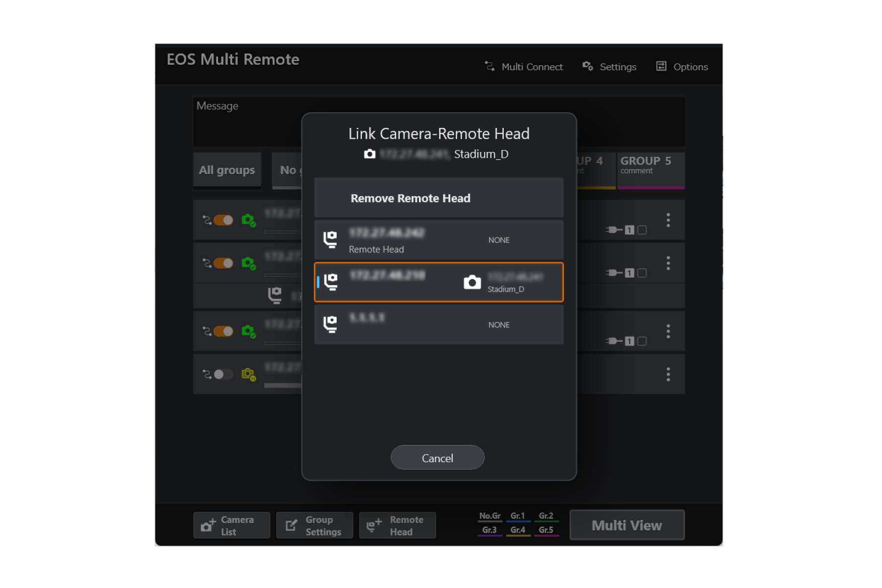Select the Gr.2 group shortcut
This screenshot has height=588, width=882.
pos(546,516)
